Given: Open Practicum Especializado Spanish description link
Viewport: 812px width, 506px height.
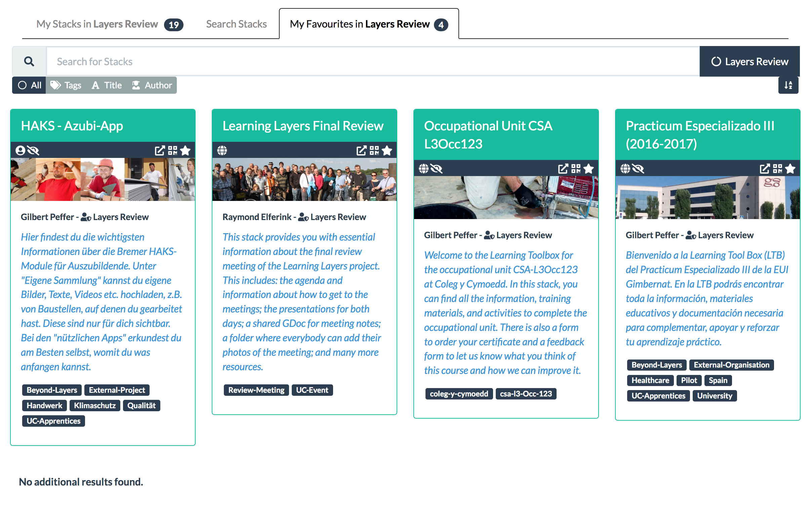Looking at the screenshot, I should [707, 298].
